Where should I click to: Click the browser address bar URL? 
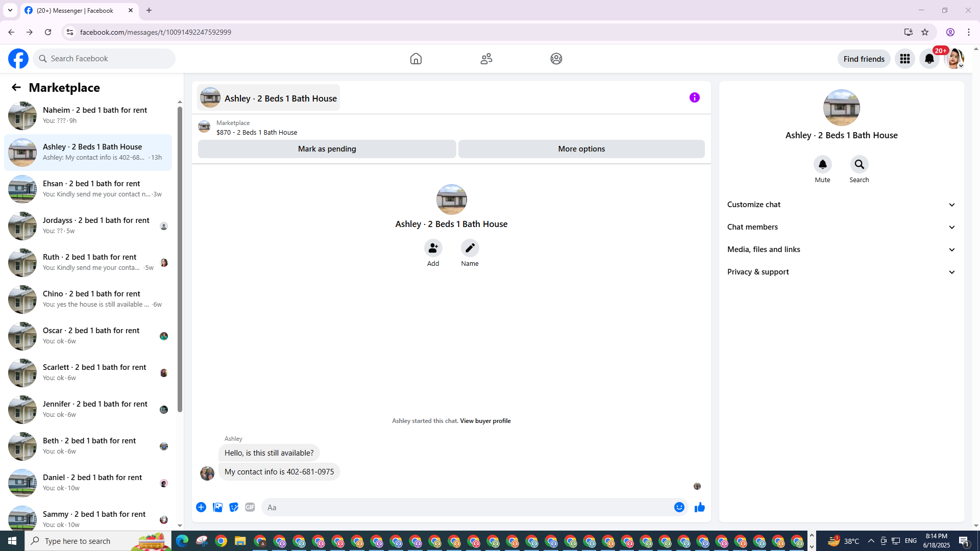(x=156, y=32)
